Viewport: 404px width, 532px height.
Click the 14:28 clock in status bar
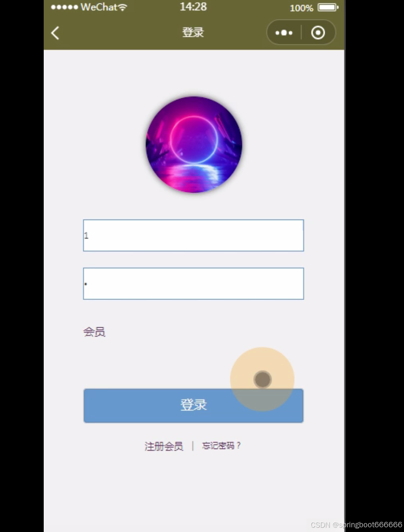193,7
